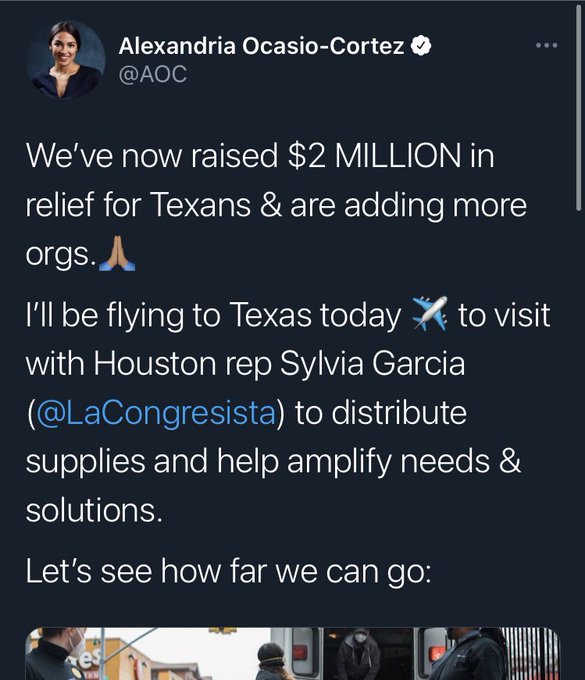Click the word "solutions." in the tweet
The image size is (585, 680).
(94, 510)
